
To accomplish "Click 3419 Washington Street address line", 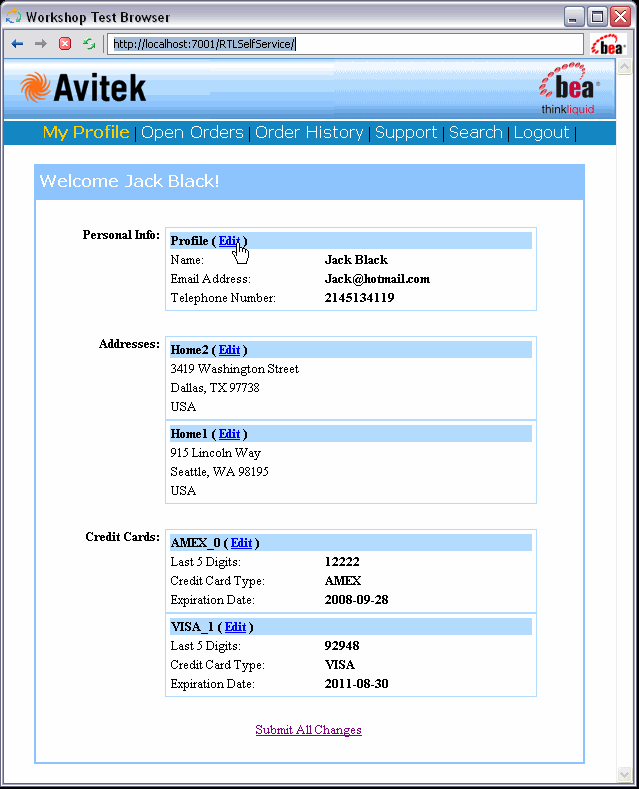I will point(234,369).
